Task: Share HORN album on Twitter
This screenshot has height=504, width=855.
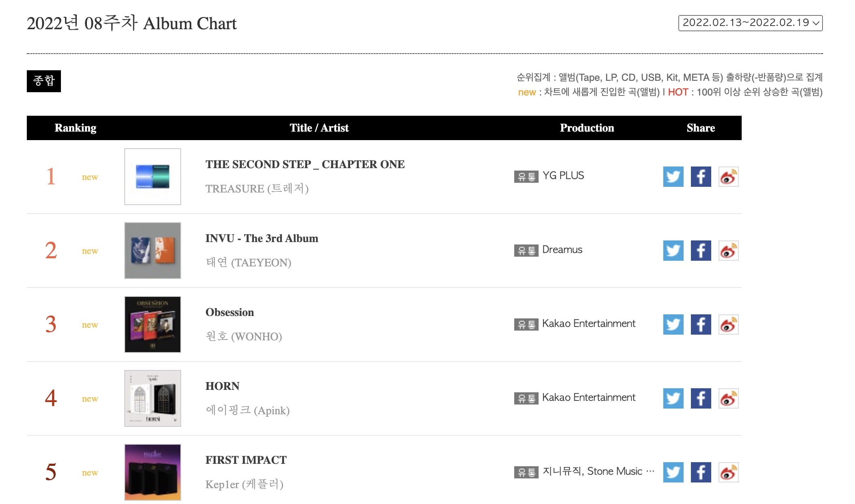Action: pyautogui.click(x=673, y=398)
